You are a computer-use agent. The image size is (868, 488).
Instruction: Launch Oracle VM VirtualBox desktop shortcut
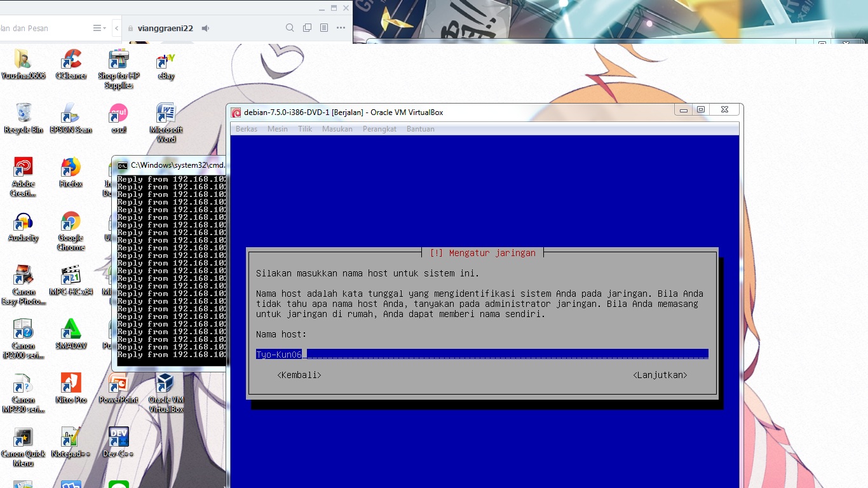coord(166,393)
